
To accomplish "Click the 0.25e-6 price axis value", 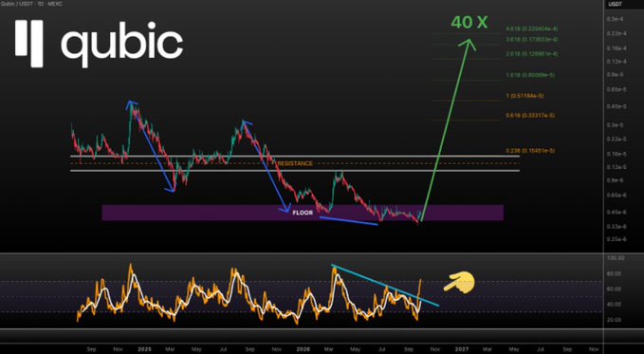I will click(616, 239).
